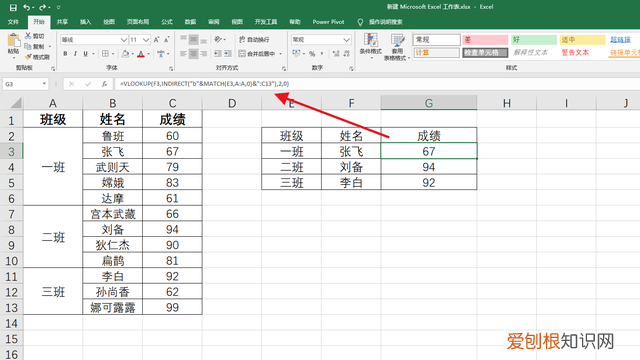Viewport: 640px width, 360px height.
Task: Decrease font size with smaller A icon
Action: 167,40
